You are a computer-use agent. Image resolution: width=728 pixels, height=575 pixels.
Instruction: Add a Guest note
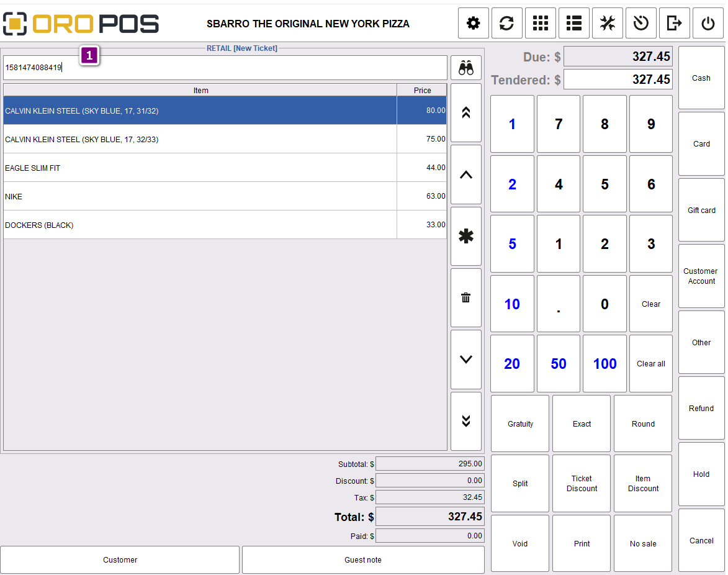click(362, 559)
